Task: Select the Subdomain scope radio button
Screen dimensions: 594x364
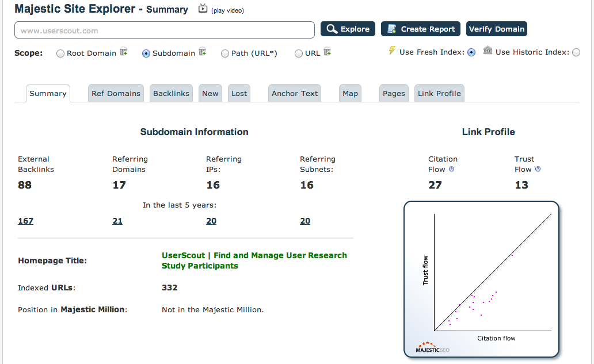Action: coord(146,53)
